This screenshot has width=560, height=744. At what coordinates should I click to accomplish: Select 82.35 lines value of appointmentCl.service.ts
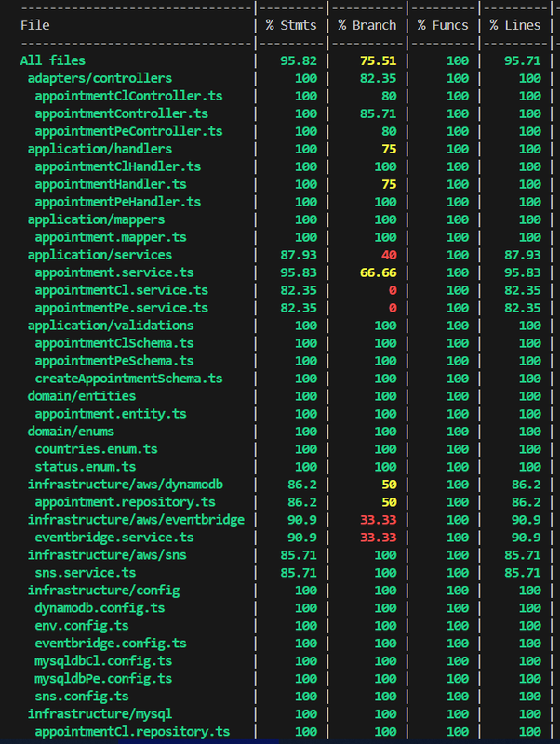(523, 290)
